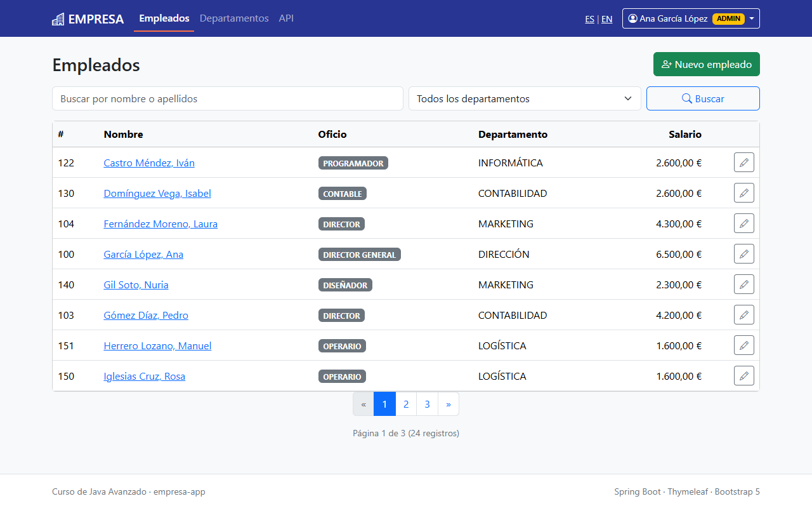Click the Salario column header
The height and width of the screenshot is (508, 812).
pyautogui.click(x=685, y=134)
